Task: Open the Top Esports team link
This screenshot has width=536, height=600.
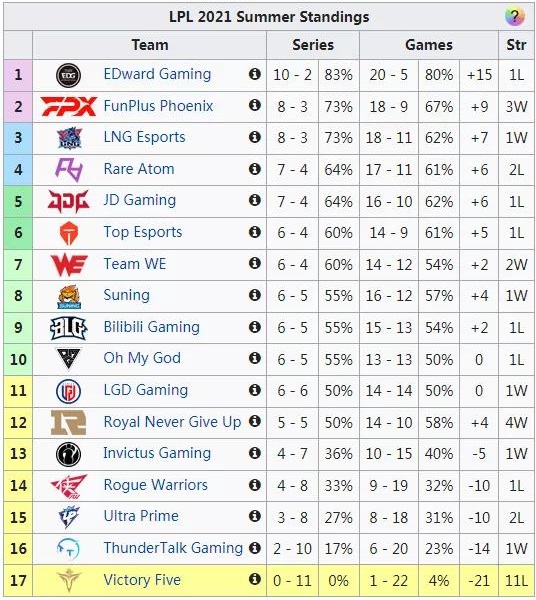Action: [x=143, y=232]
